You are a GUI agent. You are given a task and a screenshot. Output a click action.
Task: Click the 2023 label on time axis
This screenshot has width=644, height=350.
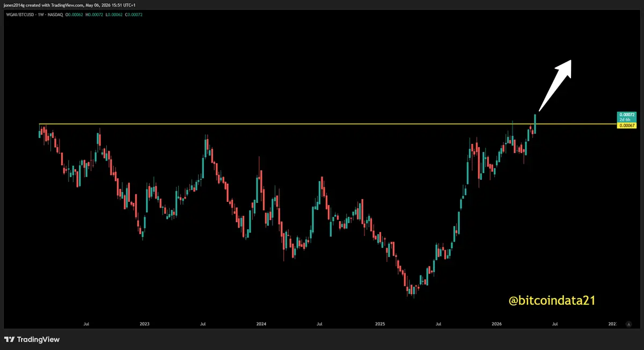click(x=144, y=324)
